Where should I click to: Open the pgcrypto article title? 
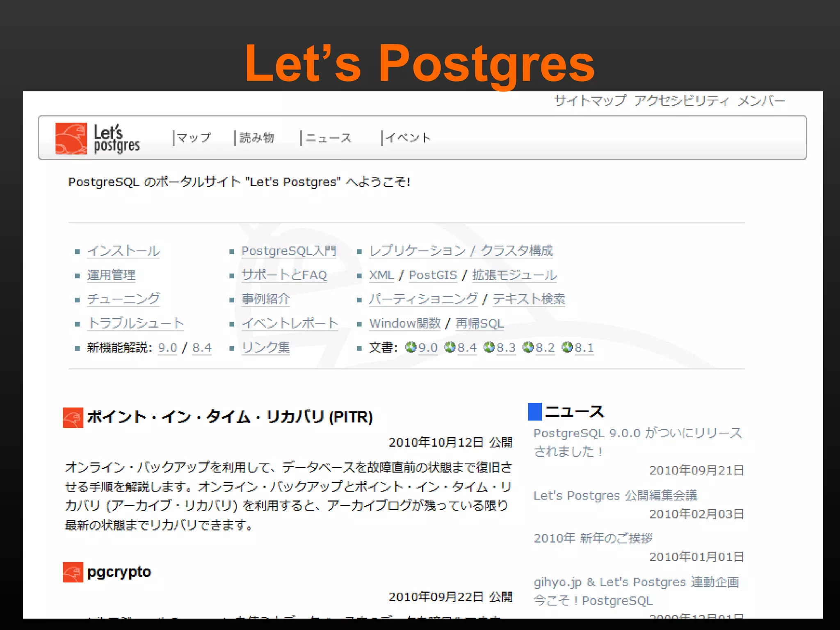(119, 572)
